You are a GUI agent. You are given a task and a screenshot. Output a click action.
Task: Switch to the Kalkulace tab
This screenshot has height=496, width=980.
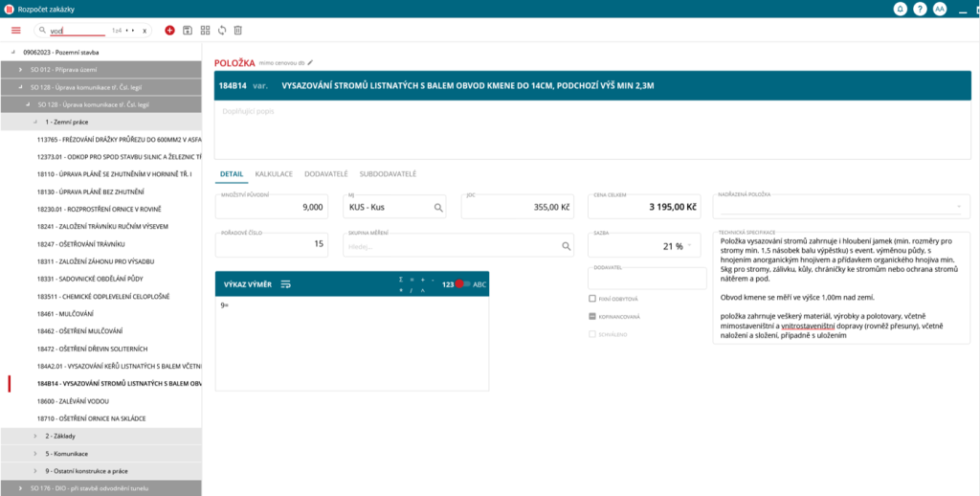pos(274,173)
